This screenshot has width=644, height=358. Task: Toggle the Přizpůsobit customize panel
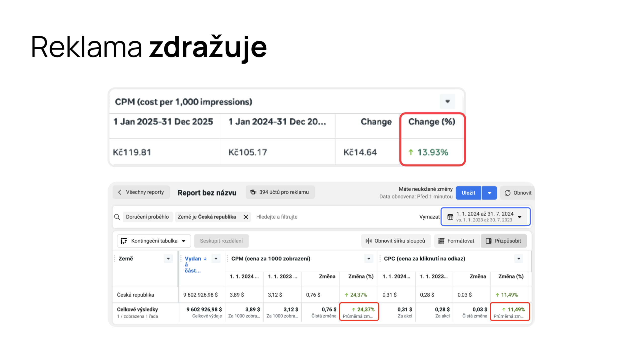pyautogui.click(x=504, y=241)
